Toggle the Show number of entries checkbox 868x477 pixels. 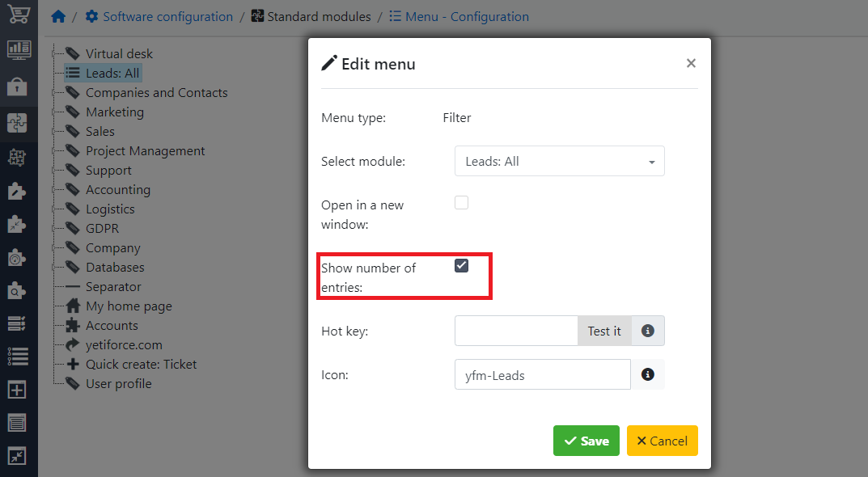[x=461, y=264]
